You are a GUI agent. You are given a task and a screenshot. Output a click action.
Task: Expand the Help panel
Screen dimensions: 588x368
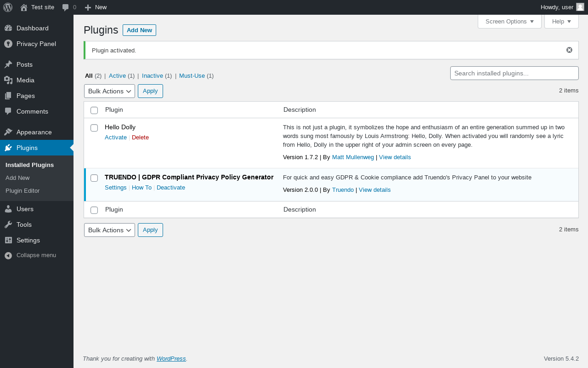tap(561, 22)
